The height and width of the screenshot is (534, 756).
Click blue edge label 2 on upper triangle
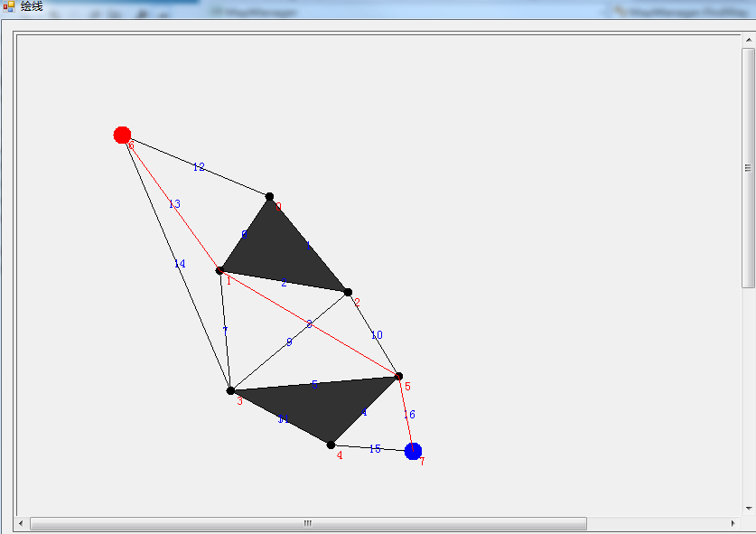284,283
